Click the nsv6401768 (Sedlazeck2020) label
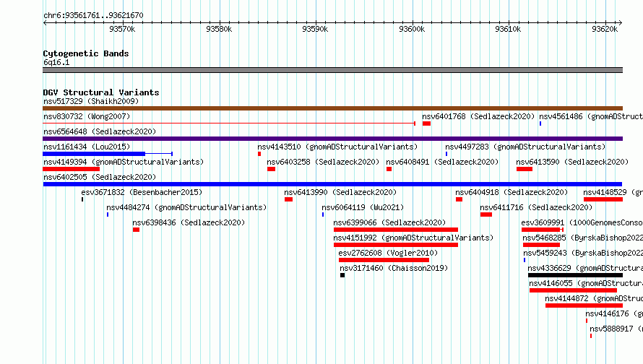The image size is (643, 364). click(x=478, y=116)
